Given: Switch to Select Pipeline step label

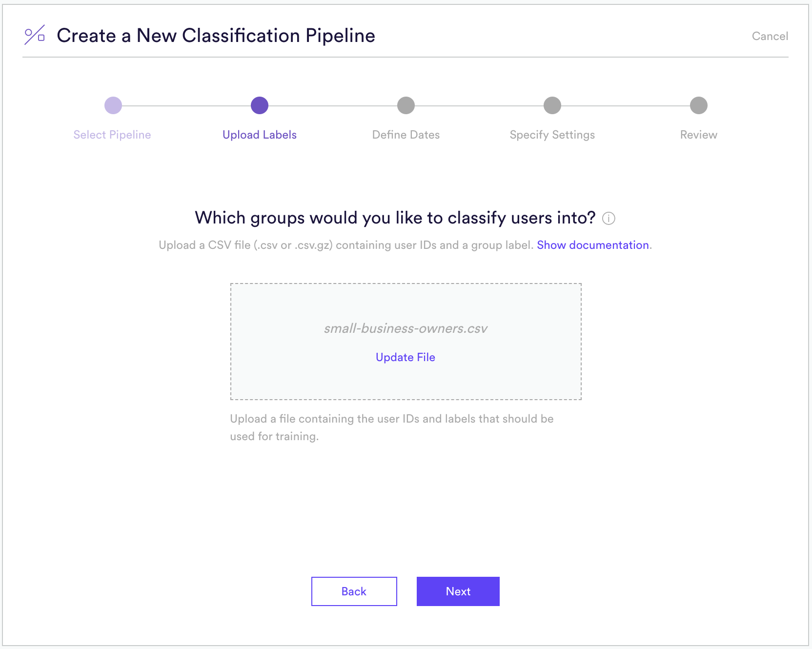Looking at the screenshot, I should 112,135.
